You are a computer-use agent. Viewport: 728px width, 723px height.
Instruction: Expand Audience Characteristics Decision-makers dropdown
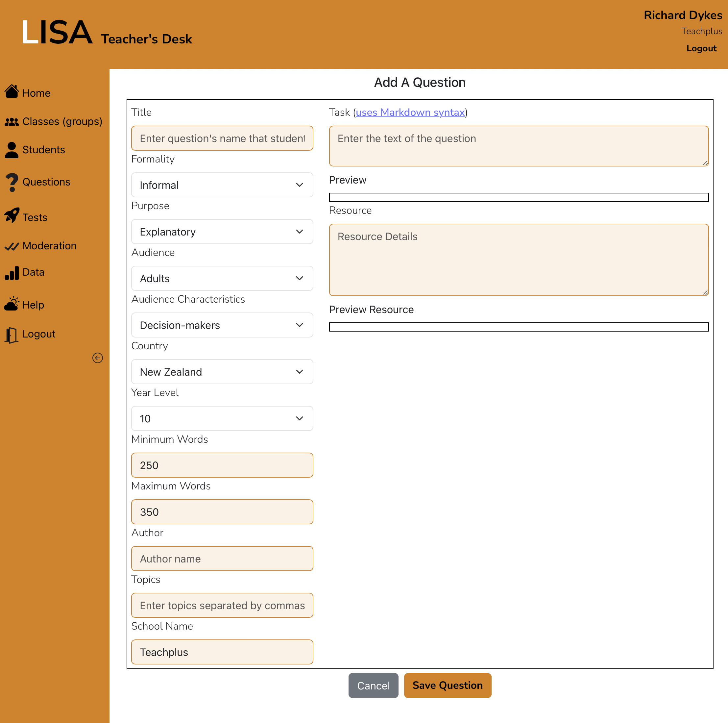tap(222, 325)
